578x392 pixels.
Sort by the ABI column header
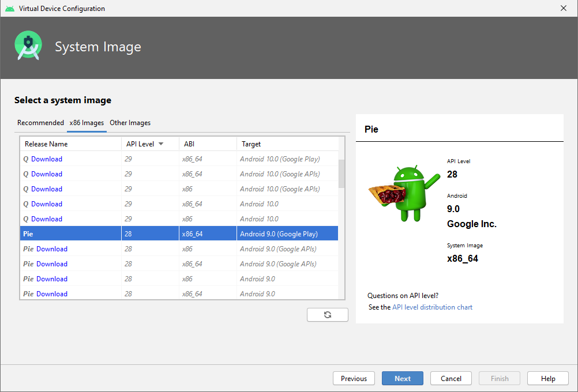(x=208, y=144)
